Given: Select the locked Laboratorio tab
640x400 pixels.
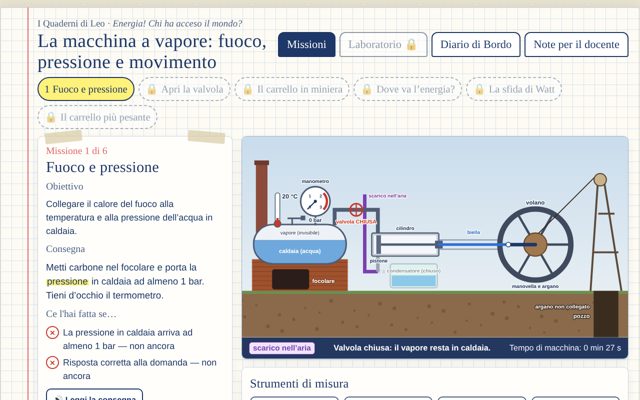Looking at the screenshot, I should coord(383,44).
